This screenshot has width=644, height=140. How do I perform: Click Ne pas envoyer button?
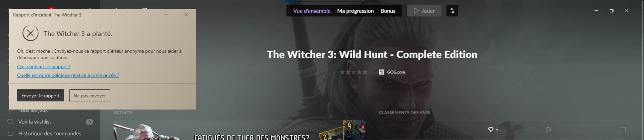click(90, 96)
